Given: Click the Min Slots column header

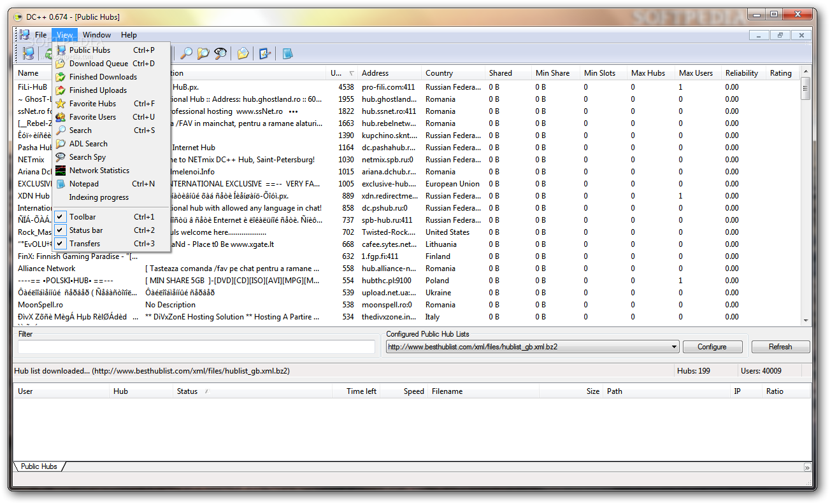Looking at the screenshot, I should 604,73.
